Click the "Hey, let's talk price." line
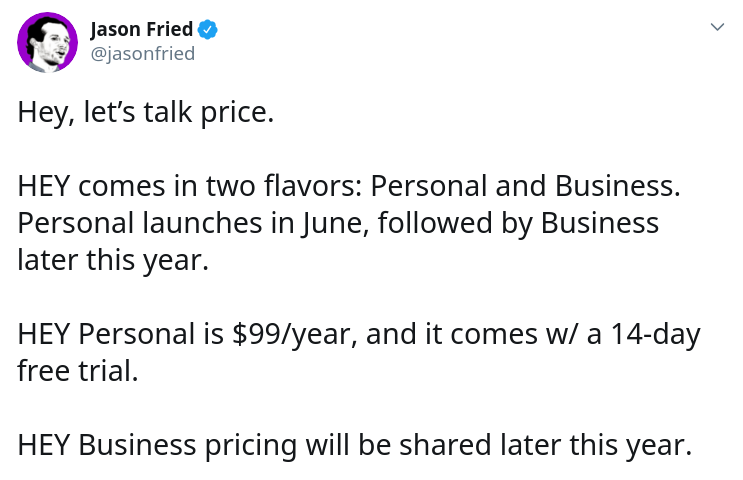743x480 pixels. [x=146, y=113]
